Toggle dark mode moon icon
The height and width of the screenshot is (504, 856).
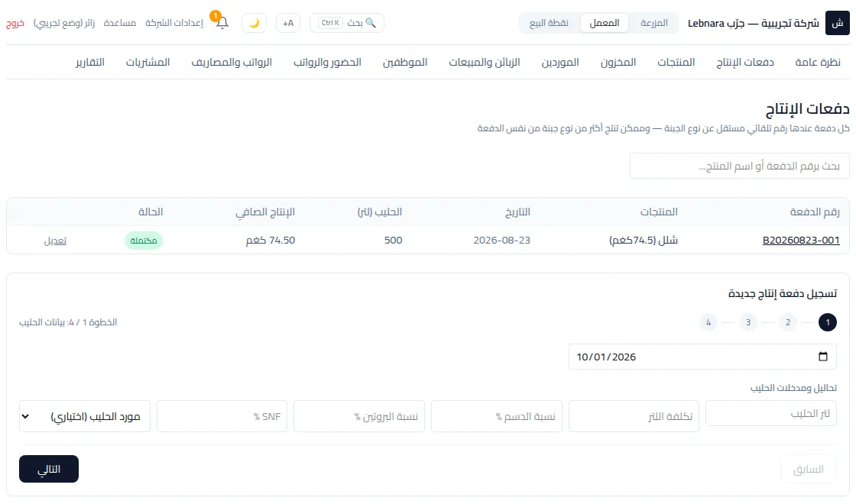[x=254, y=23]
